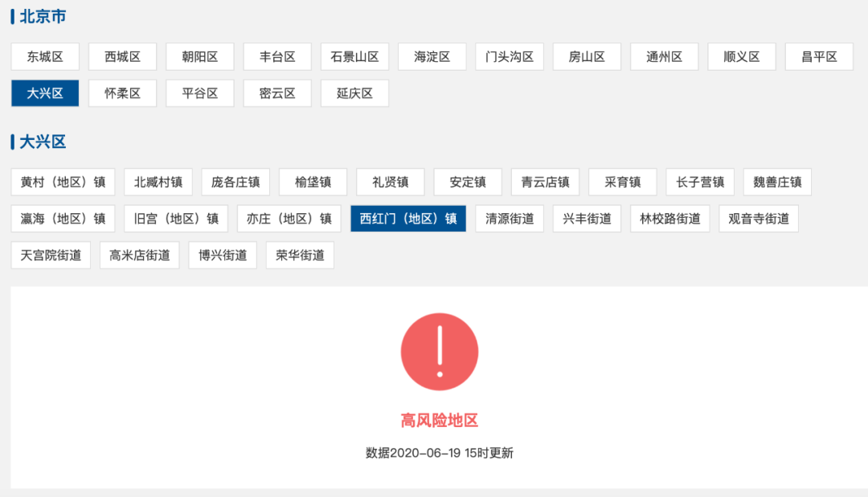Choose 旧宫（地区）镇 town
Viewport: 868px width, 497px height.
[x=176, y=219]
